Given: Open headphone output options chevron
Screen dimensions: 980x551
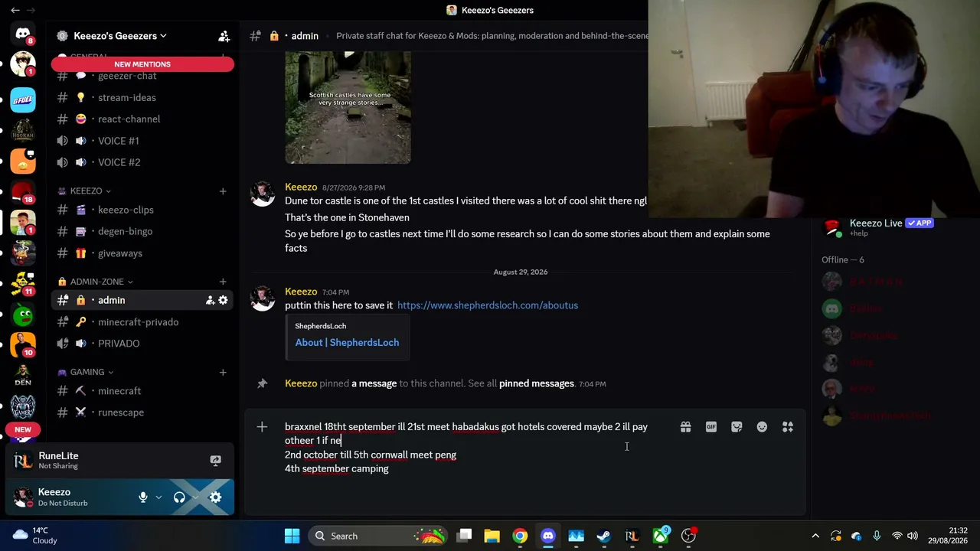Looking at the screenshot, I should pyautogui.click(x=195, y=497).
